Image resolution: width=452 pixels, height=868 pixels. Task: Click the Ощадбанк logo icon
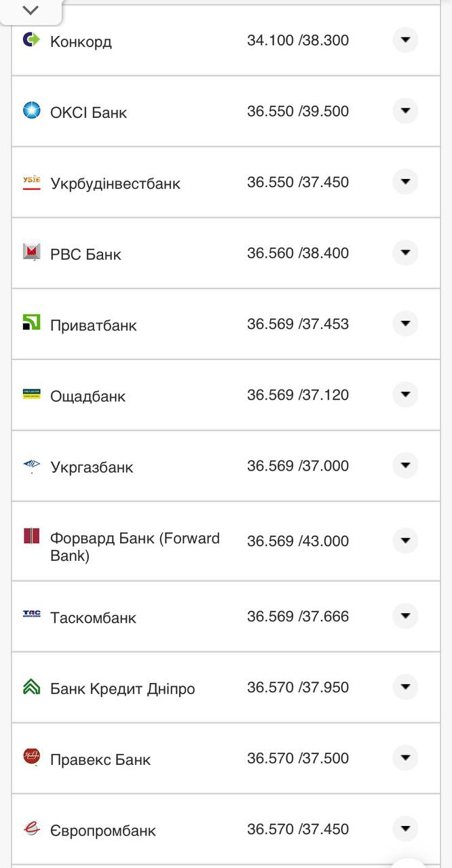coord(32,394)
